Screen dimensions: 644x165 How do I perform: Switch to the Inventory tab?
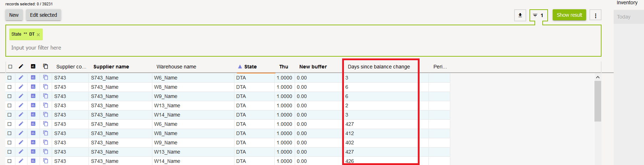point(627,3)
